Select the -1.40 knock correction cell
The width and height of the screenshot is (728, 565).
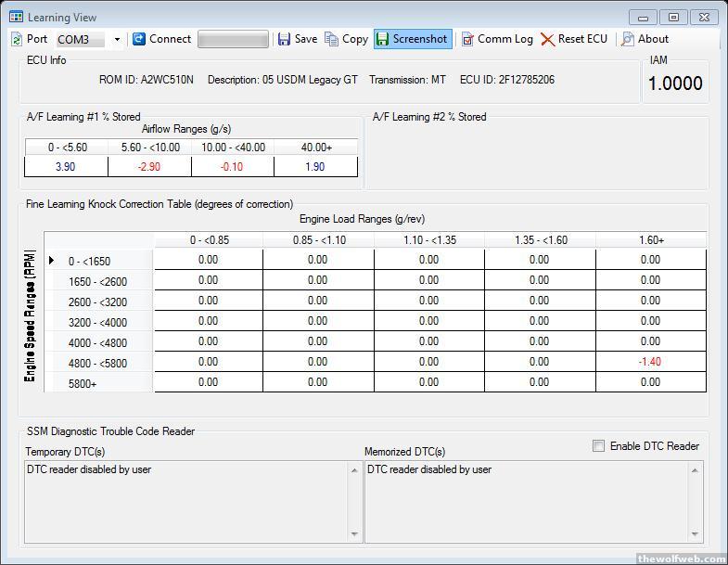650,362
